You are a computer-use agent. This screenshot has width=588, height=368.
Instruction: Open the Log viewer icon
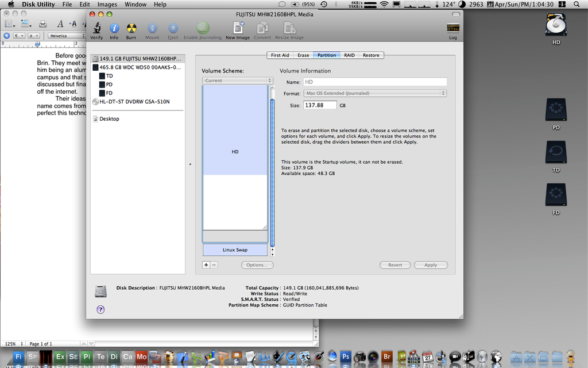pos(452,28)
